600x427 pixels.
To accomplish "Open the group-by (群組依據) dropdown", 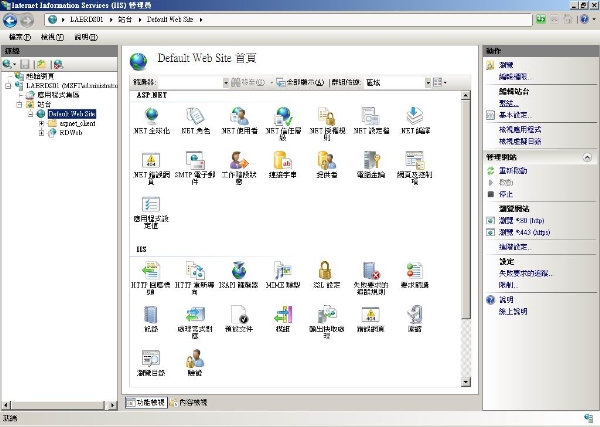I will pyautogui.click(x=428, y=82).
